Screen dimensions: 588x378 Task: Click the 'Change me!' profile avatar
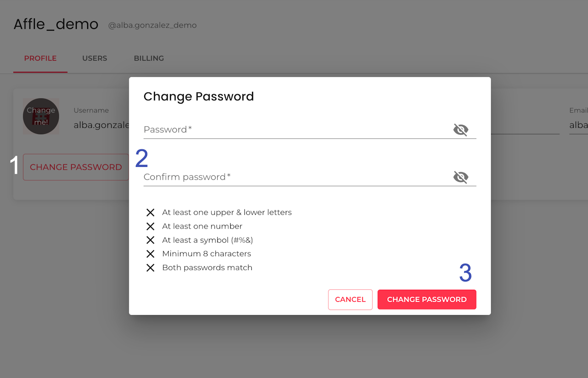pos(41,116)
